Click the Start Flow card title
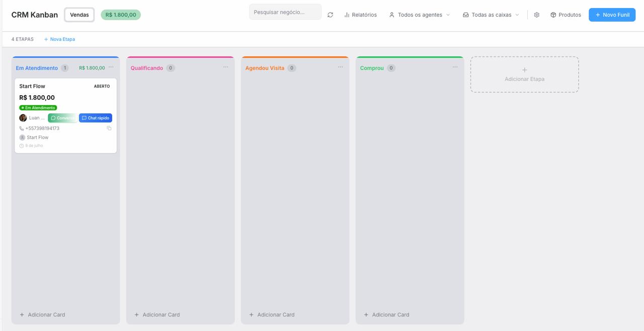Viewport: 644px width, 331px height. 32,86
